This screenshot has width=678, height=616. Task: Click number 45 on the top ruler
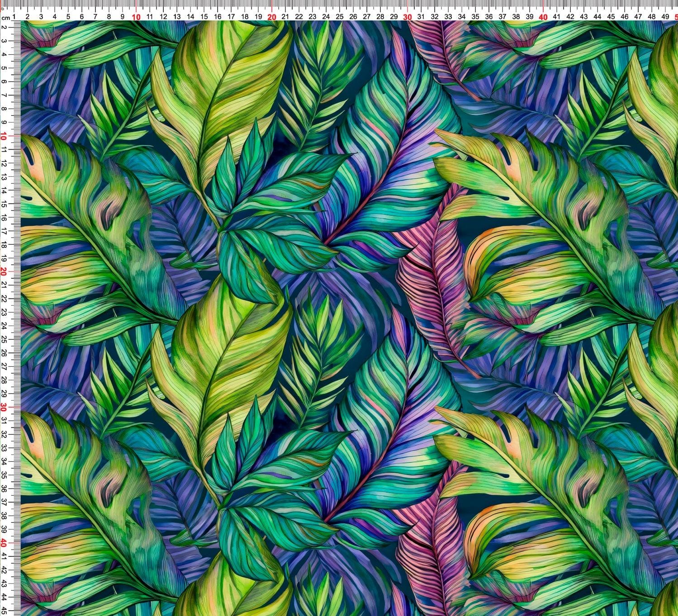click(611, 17)
